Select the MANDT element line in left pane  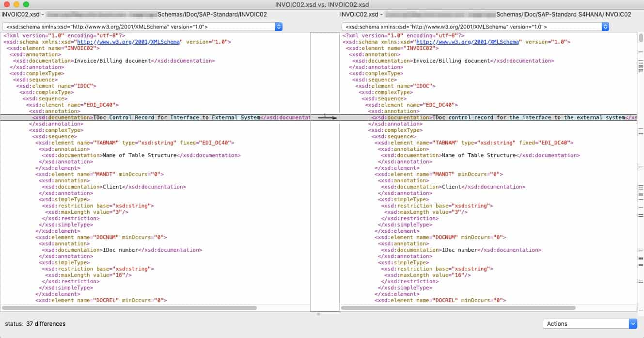(99, 174)
